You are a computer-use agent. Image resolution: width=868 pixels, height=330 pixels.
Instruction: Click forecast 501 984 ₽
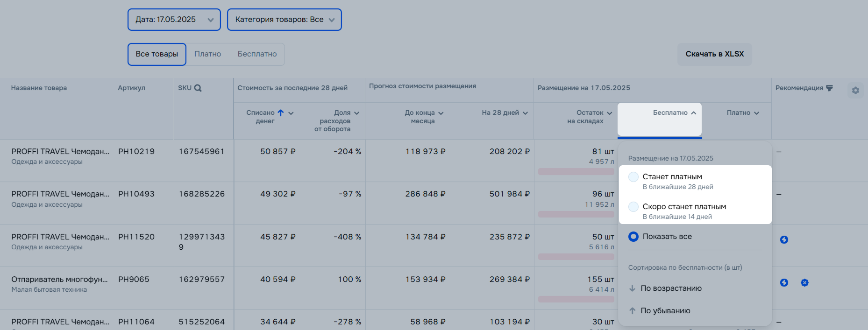tap(510, 194)
